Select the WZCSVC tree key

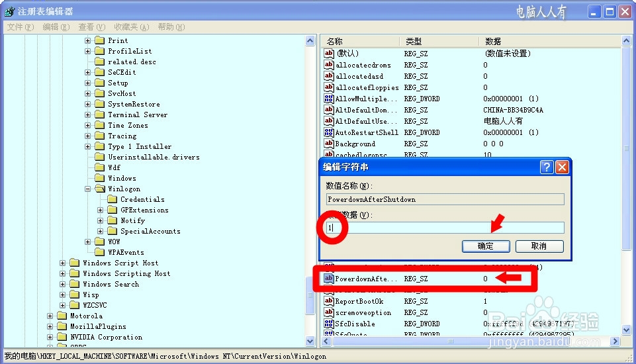pos(95,305)
